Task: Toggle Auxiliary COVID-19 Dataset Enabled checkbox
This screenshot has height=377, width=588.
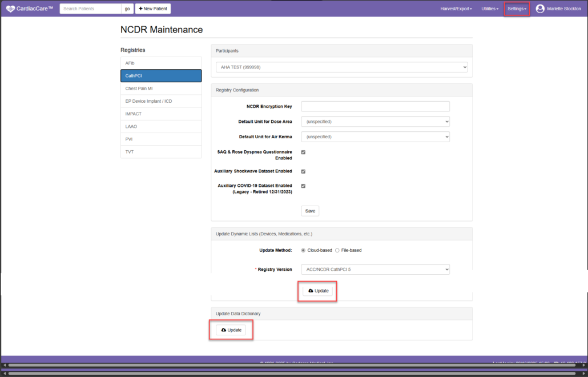Action: tap(303, 186)
